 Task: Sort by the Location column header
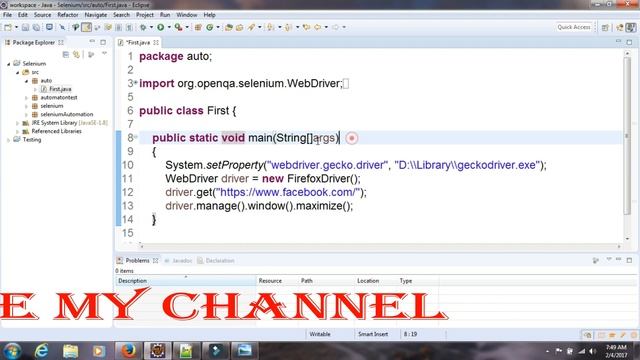point(375,281)
